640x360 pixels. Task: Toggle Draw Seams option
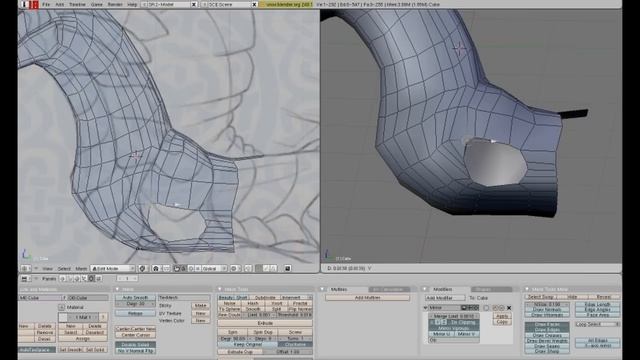(547, 346)
